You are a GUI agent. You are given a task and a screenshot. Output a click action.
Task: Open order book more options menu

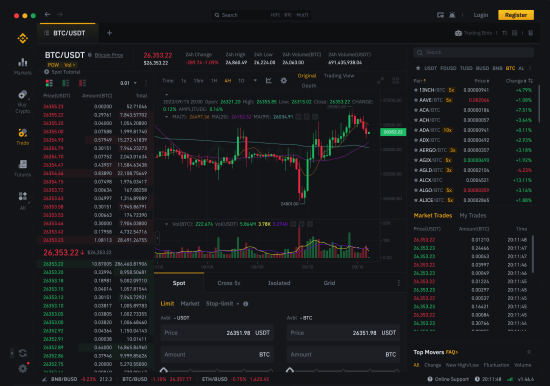[x=146, y=83]
